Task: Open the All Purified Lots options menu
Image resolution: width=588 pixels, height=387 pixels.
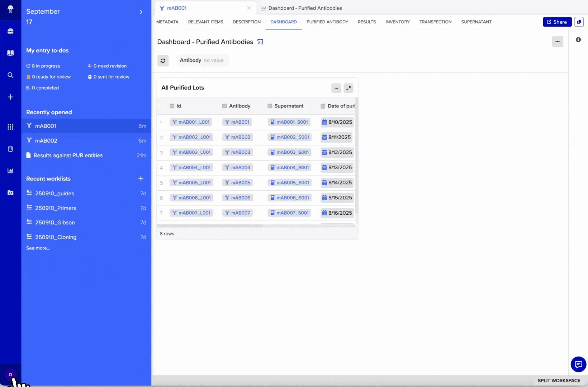Action: click(x=336, y=88)
